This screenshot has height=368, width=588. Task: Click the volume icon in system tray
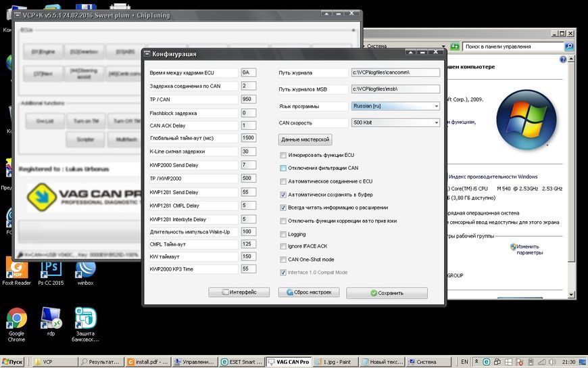click(552, 362)
